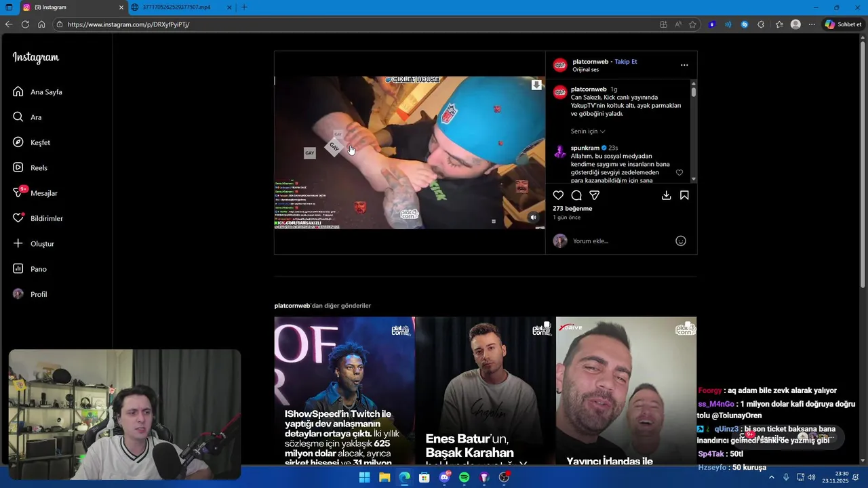
Task: Open Profil in the sidebar
Action: pyautogui.click(x=30, y=294)
